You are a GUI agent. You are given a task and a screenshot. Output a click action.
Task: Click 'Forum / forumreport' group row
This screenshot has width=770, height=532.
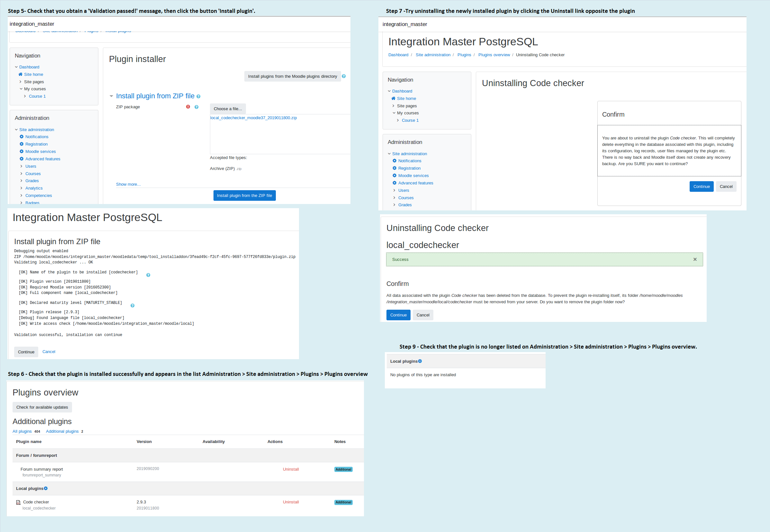(188, 455)
